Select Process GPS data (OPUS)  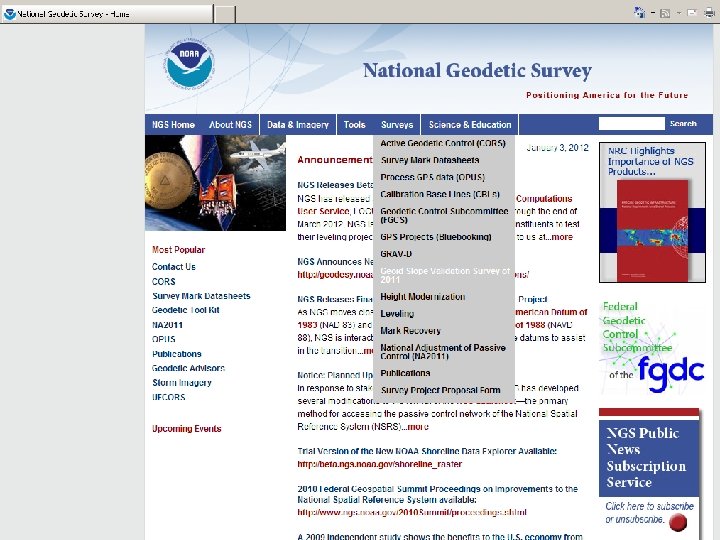coord(433,177)
